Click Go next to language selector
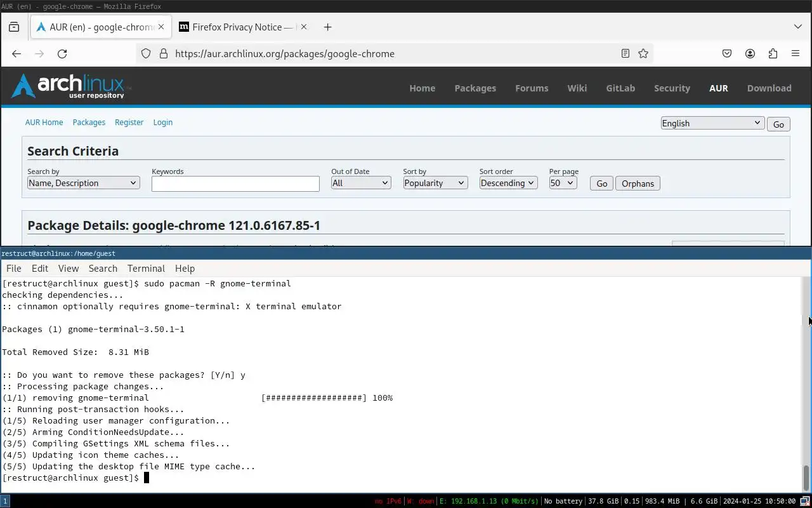Image resolution: width=812 pixels, height=508 pixels. coord(778,124)
